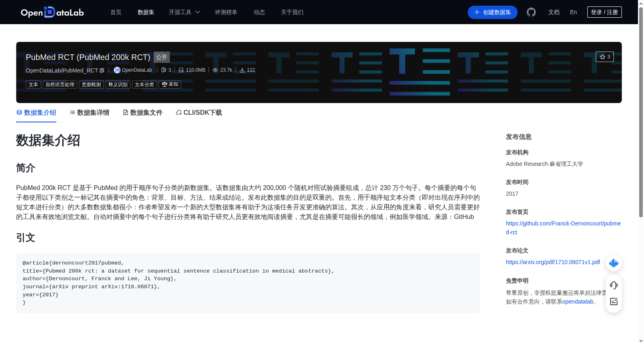Open the arxiv 1710.06071v1.pdf paper link

click(553, 262)
